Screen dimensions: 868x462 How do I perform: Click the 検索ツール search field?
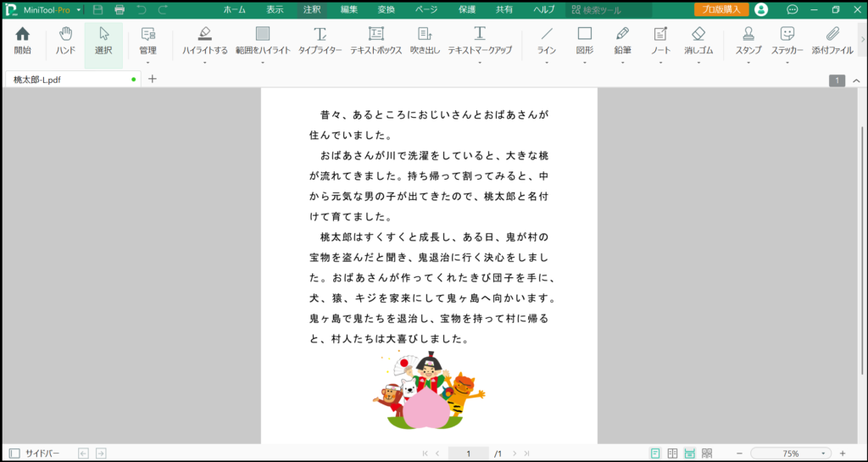[609, 9]
